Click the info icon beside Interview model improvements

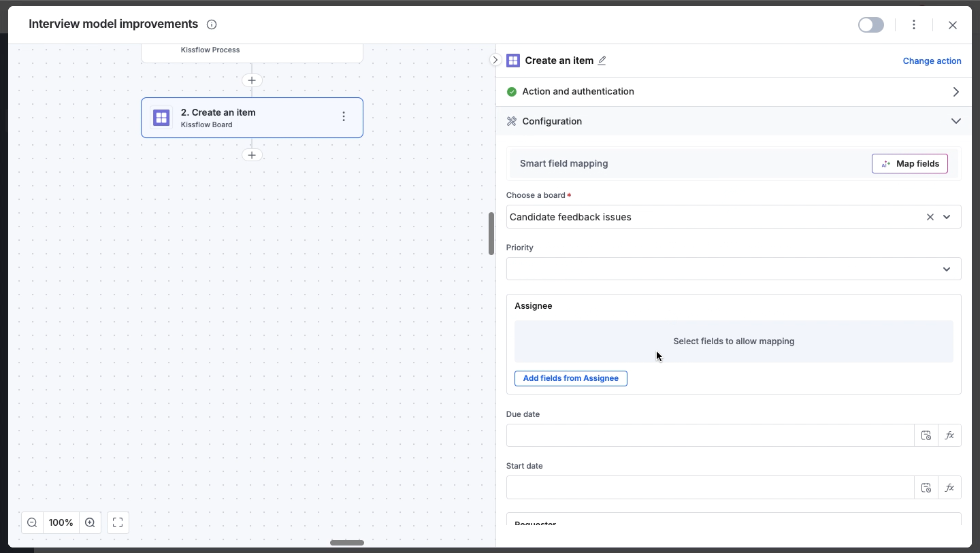(212, 24)
